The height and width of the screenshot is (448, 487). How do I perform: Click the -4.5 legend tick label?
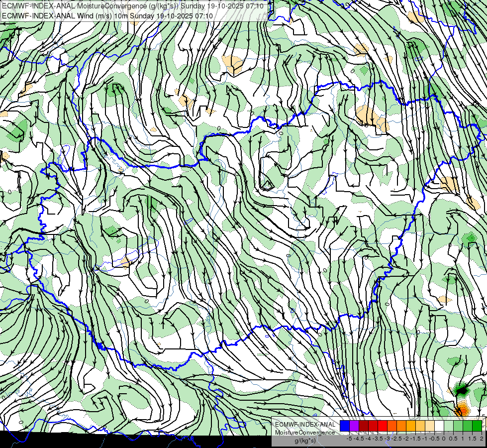tap(359, 439)
